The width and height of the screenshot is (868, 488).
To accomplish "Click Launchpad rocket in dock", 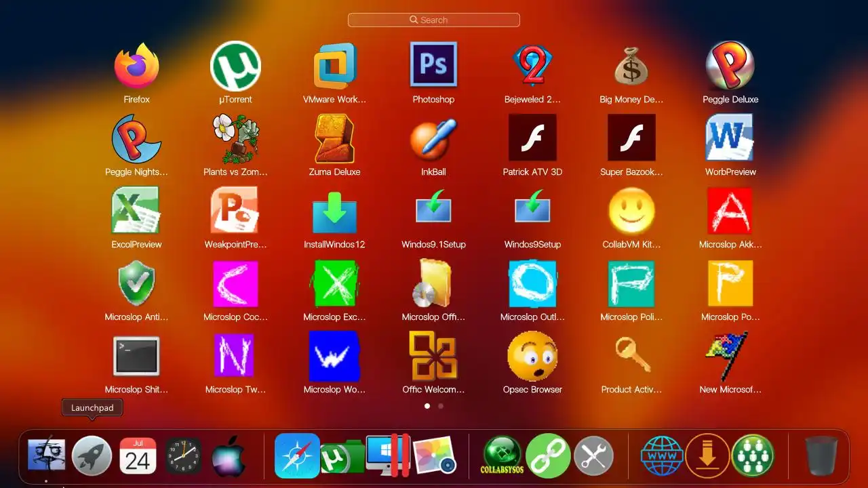I will click(92, 455).
